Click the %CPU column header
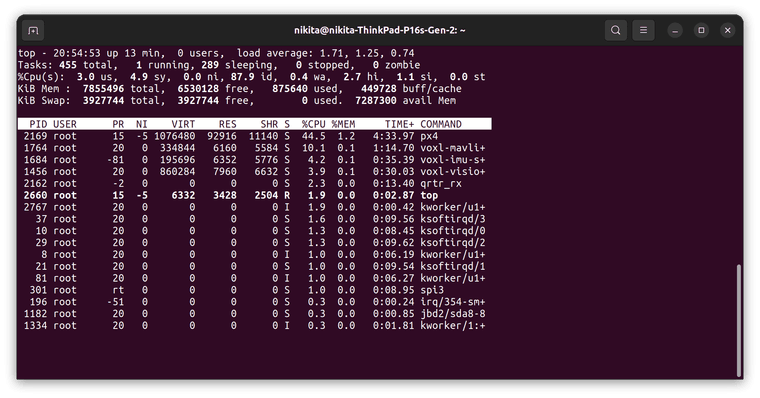760x398 pixels. [314, 124]
